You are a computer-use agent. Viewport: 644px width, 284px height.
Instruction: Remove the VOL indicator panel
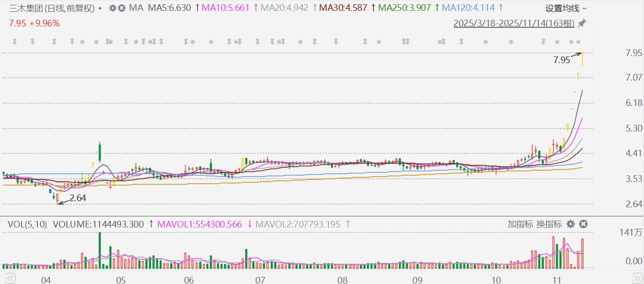(x=583, y=224)
